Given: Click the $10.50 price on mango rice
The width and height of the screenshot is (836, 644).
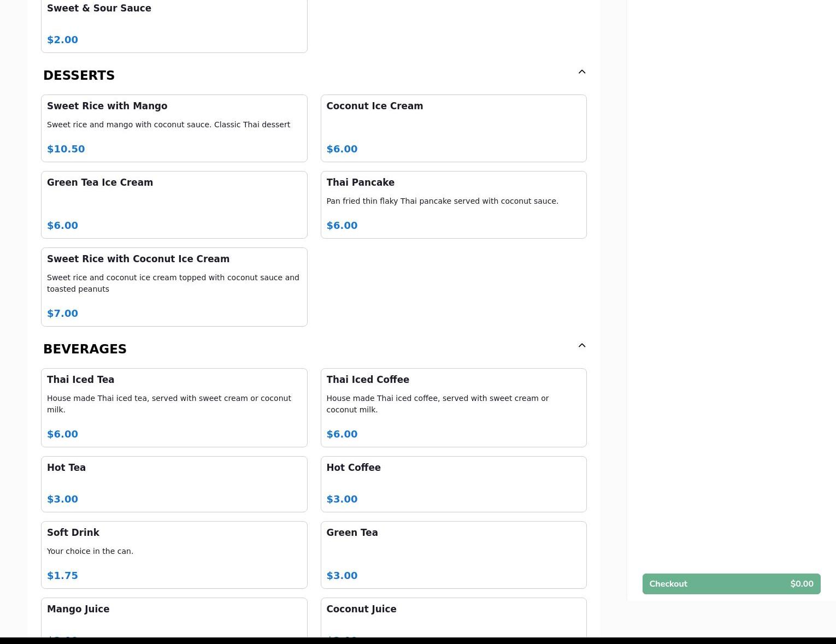Looking at the screenshot, I should [x=66, y=149].
